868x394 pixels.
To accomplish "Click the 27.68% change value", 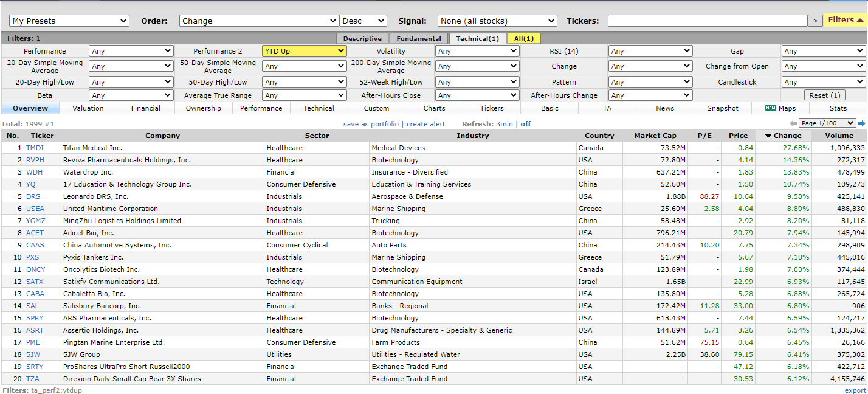I will pos(797,148).
